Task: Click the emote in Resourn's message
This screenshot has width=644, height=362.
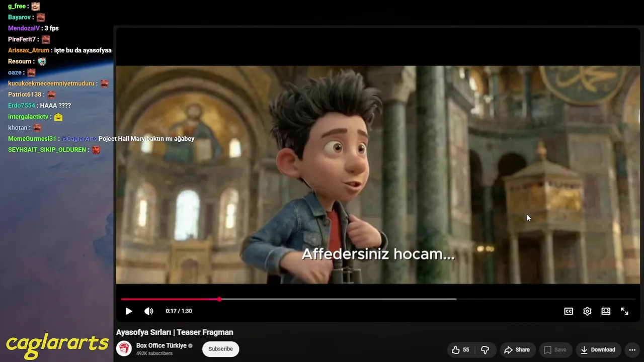Action: pos(42,62)
